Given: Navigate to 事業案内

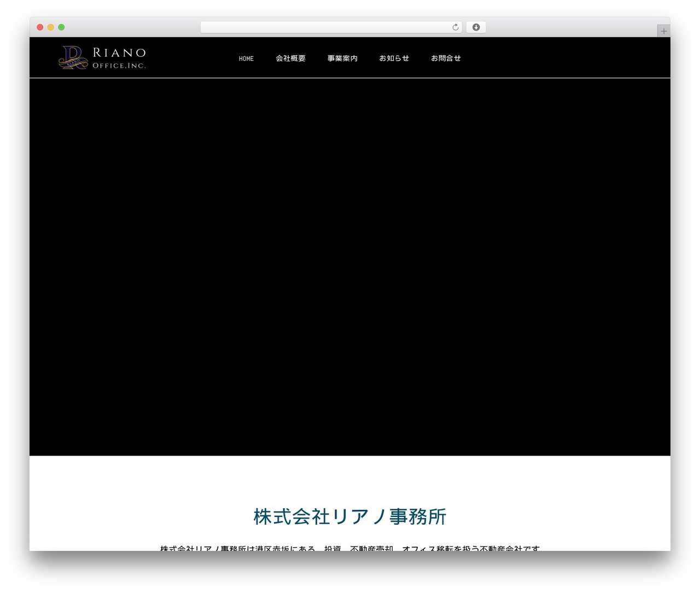Looking at the screenshot, I should click(342, 59).
